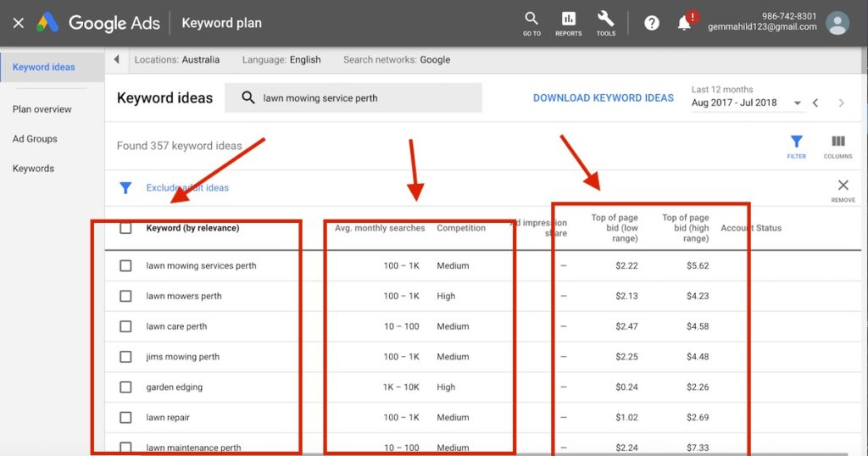
Task: Click the funnel icon beside Exclude adult ideas
Action: 125,188
